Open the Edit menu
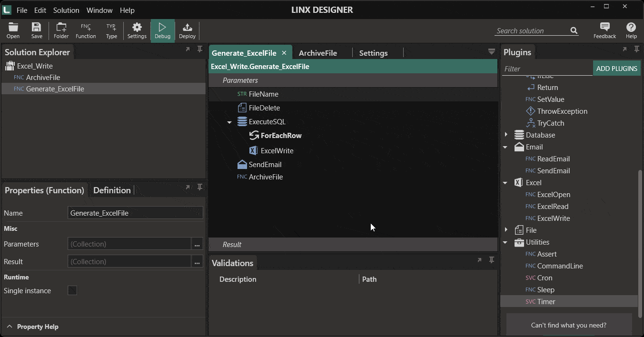The image size is (644, 337). pos(40,10)
